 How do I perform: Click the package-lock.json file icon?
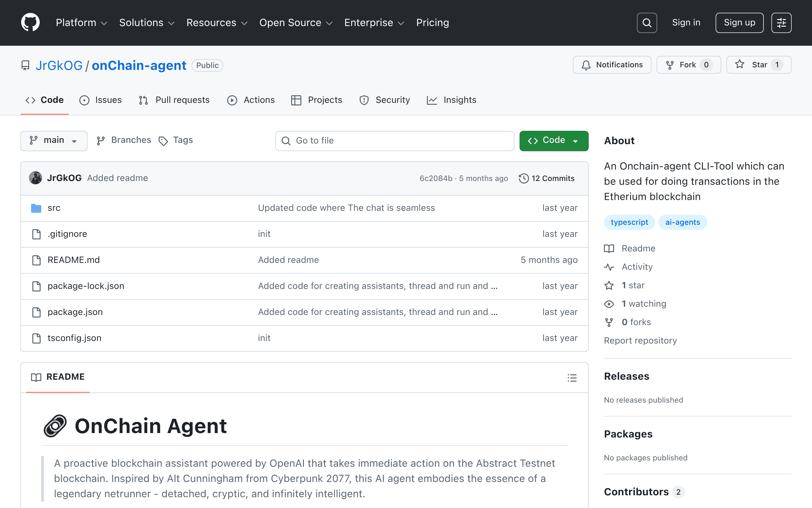(36, 286)
